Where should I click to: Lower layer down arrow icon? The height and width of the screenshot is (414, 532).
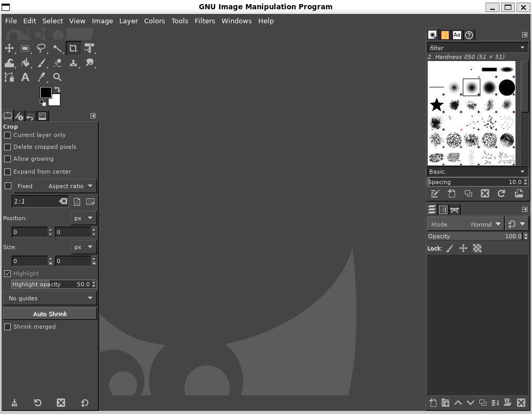click(470, 403)
